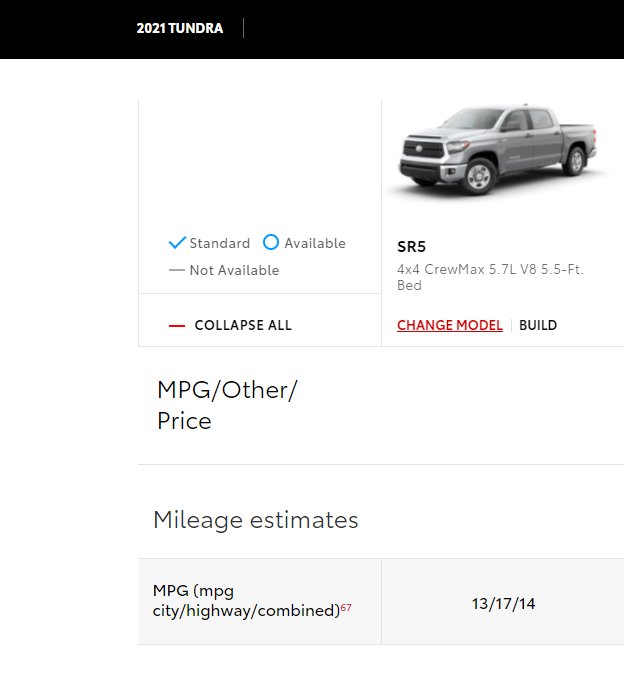The height and width of the screenshot is (682, 624).
Task: Click the divider beside 2021 TUNDRA title
Action: [243, 28]
